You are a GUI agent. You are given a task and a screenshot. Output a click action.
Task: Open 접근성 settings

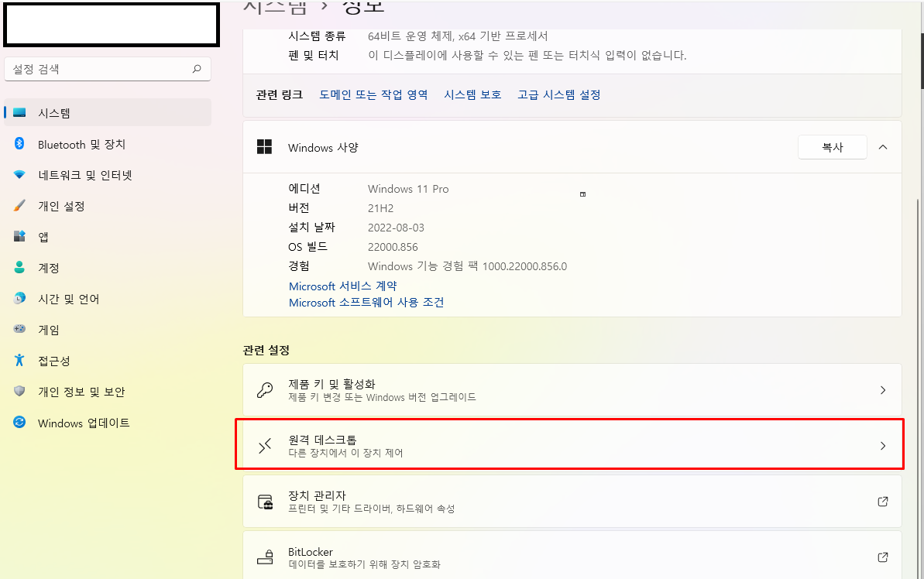click(x=108, y=361)
